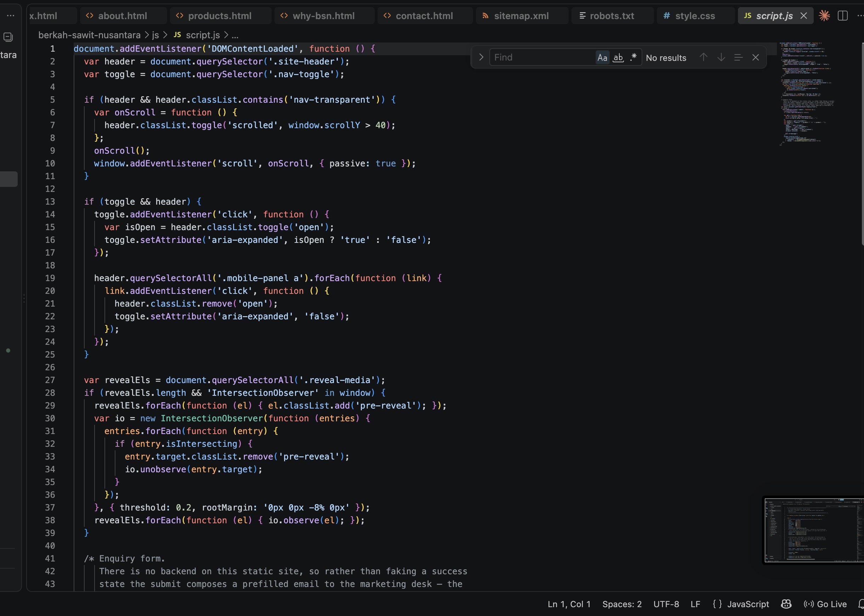This screenshot has width=864, height=616.
Task: Click window.scrollY on line 7
Action: 324,125
